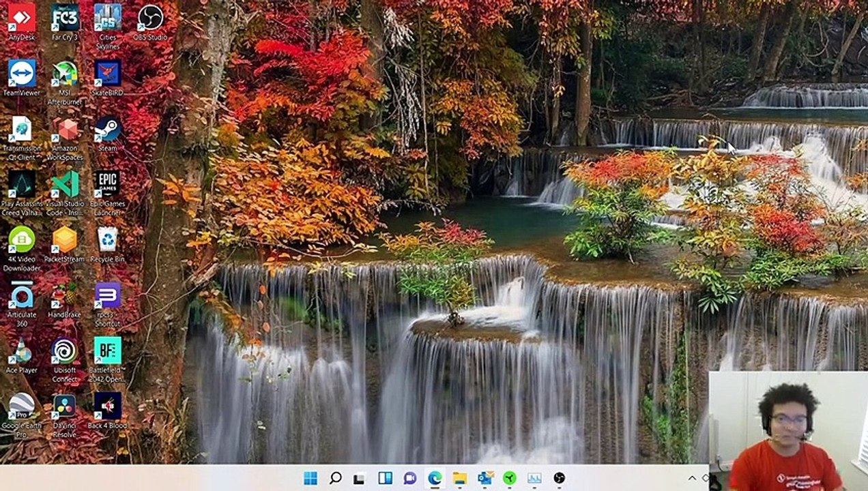This screenshot has height=491, width=868.
Task: Open Outlook from the taskbar
Action: 485,478
